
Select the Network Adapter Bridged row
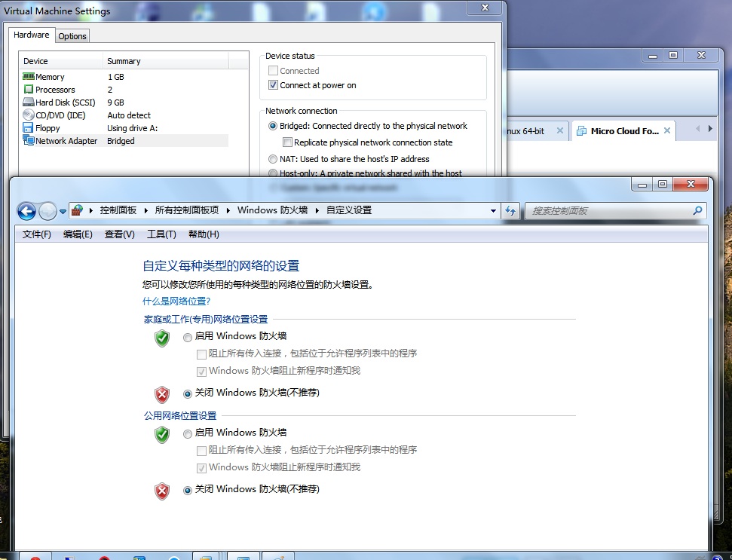124,140
